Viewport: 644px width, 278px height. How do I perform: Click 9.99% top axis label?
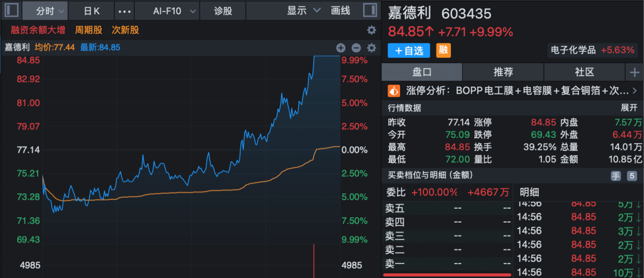[354, 60]
